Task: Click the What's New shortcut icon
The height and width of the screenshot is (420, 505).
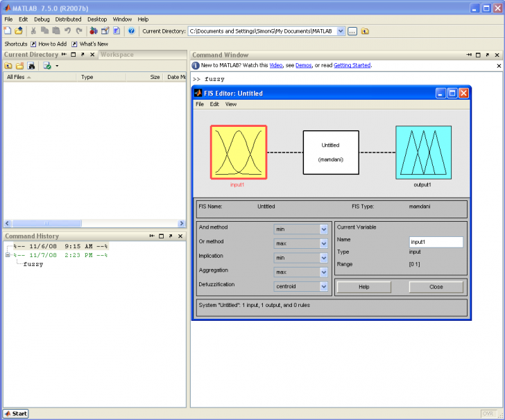Action: pos(74,44)
